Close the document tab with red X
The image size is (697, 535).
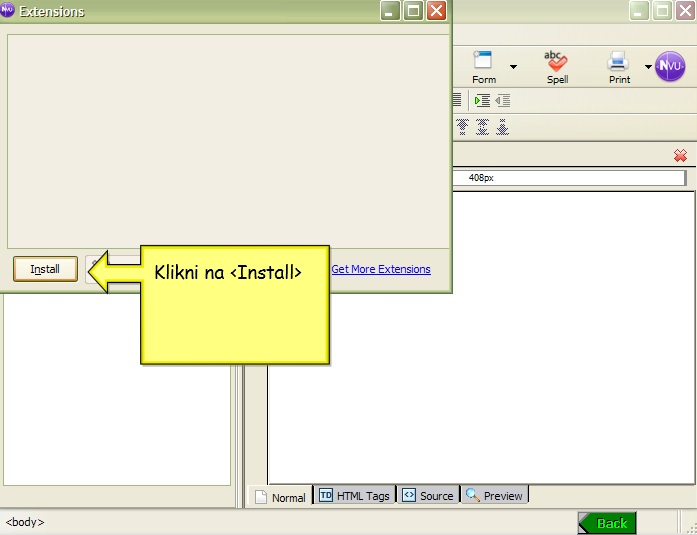click(x=680, y=155)
